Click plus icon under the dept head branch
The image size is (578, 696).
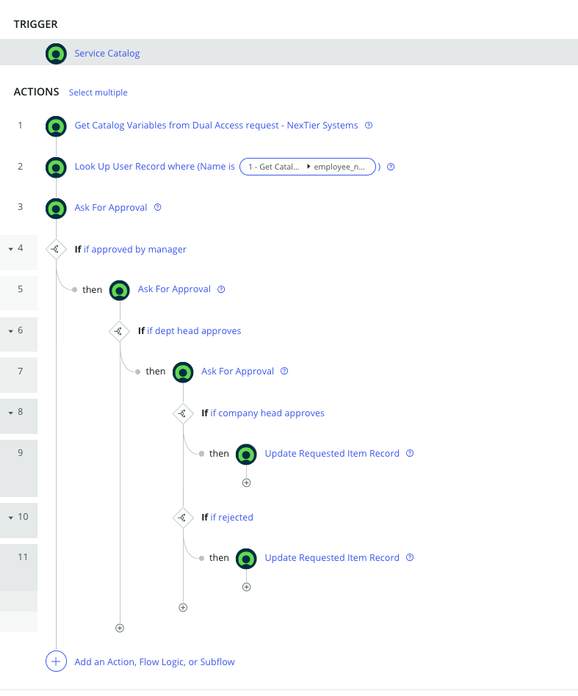(119, 628)
